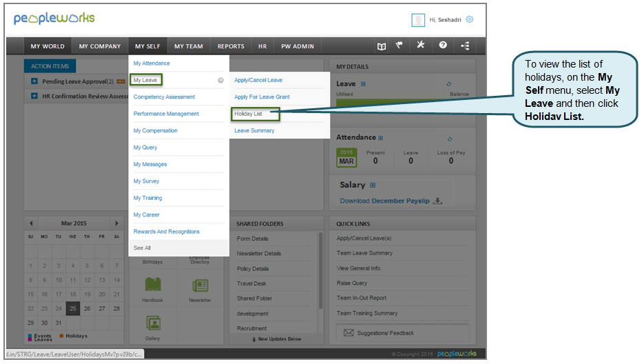Viewport: 644px width, 364px height.
Task: Click Download December Payslip link
Action: point(385,201)
